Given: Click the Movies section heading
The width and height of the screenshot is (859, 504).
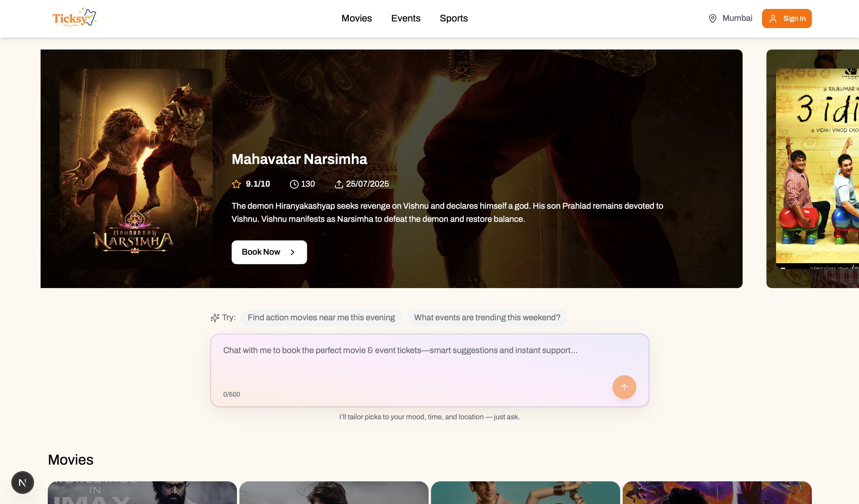Looking at the screenshot, I should (x=70, y=460).
